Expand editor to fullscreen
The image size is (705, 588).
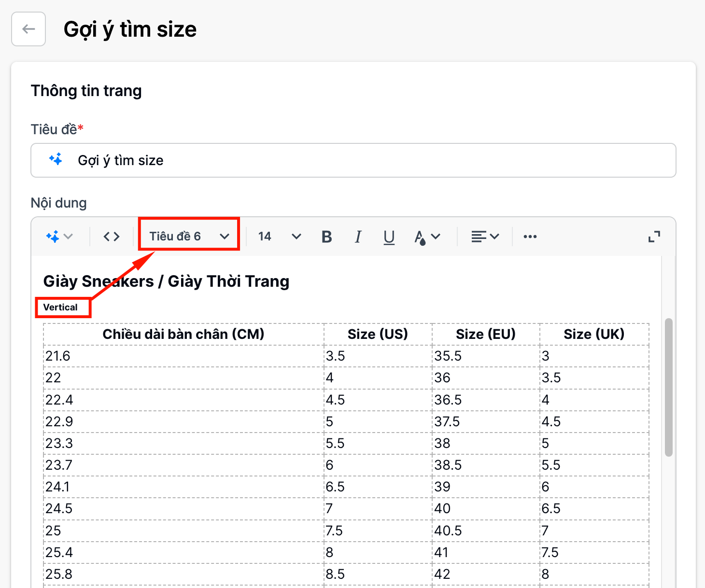click(x=654, y=237)
